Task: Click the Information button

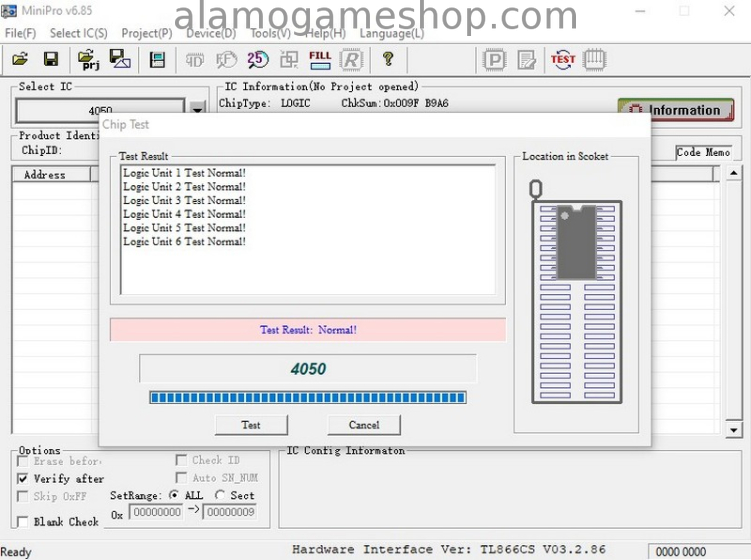Action: click(675, 110)
